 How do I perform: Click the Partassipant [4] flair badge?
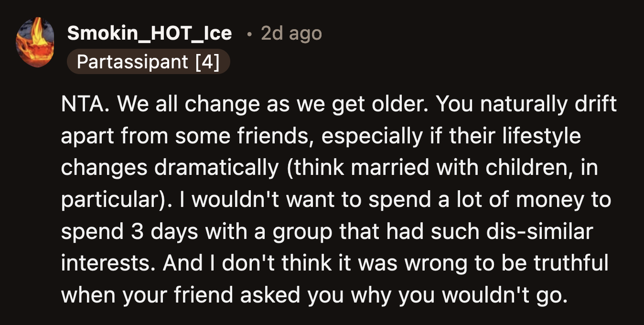click(x=149, y=62)
